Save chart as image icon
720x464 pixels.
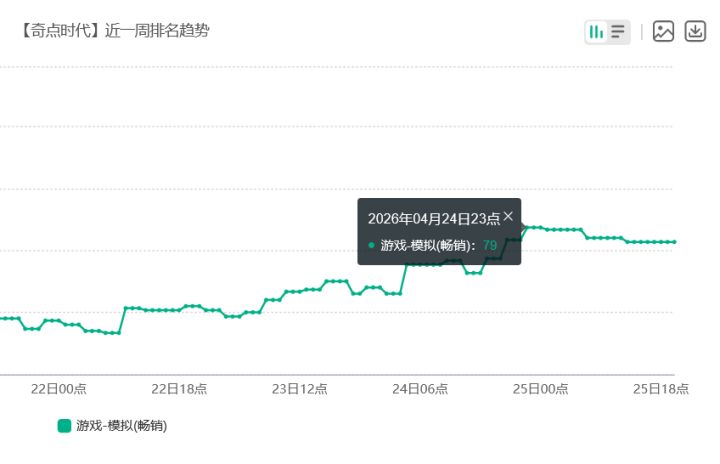(x=663, y=32)
